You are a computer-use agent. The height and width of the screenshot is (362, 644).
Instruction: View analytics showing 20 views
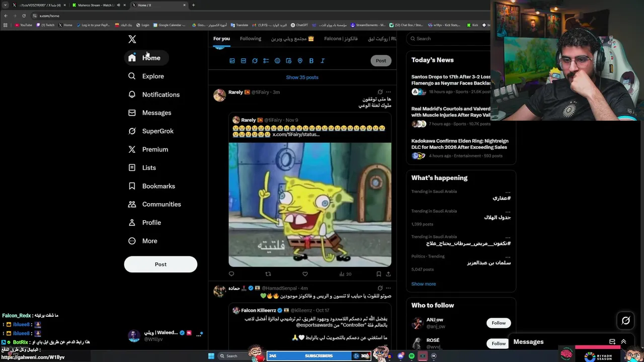click(345, 274)
